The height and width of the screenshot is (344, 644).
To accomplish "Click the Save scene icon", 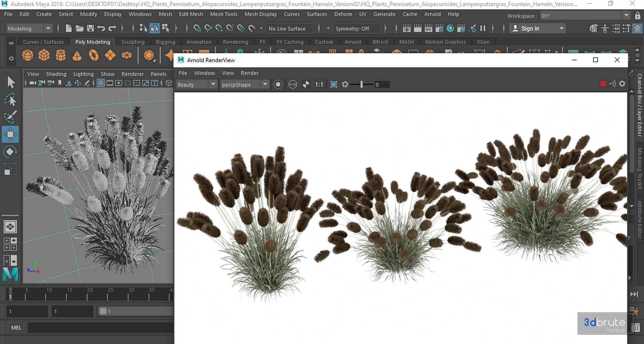I will point(90,28).
